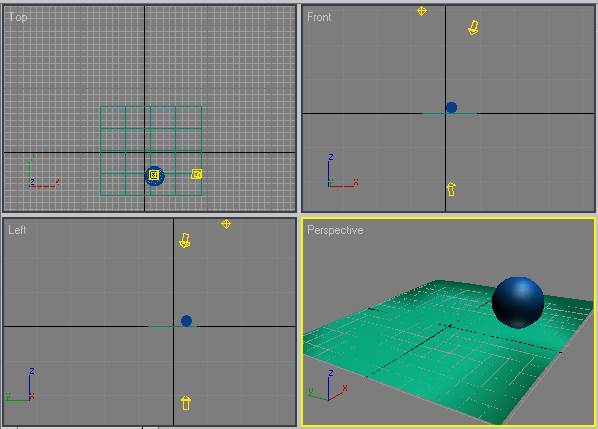Select the omni light icon in Front viewport

pyautogui.click(x=421, y=11)
